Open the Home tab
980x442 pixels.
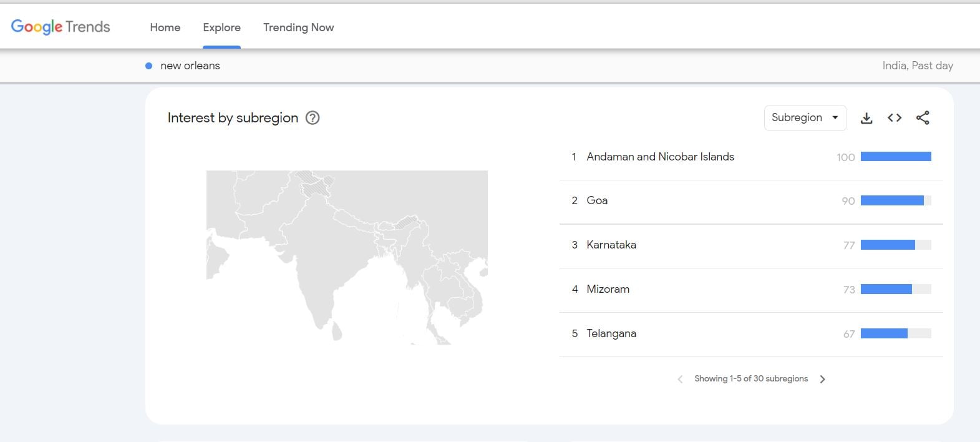[x=165, y=27]
